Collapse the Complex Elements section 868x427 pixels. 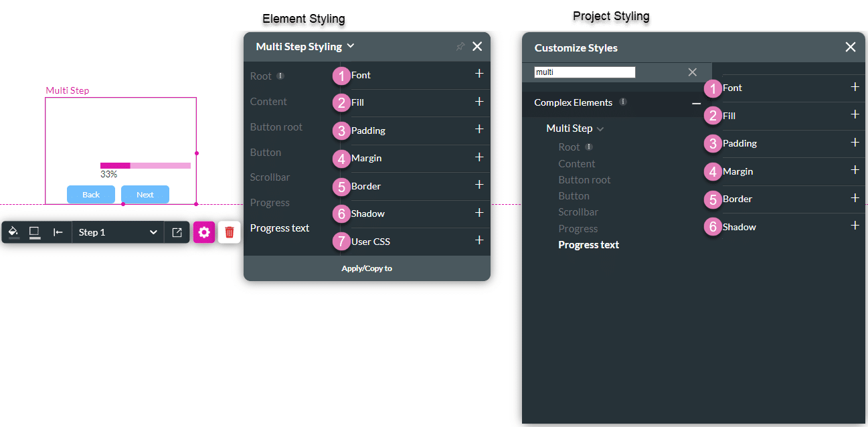coord(696,103)
